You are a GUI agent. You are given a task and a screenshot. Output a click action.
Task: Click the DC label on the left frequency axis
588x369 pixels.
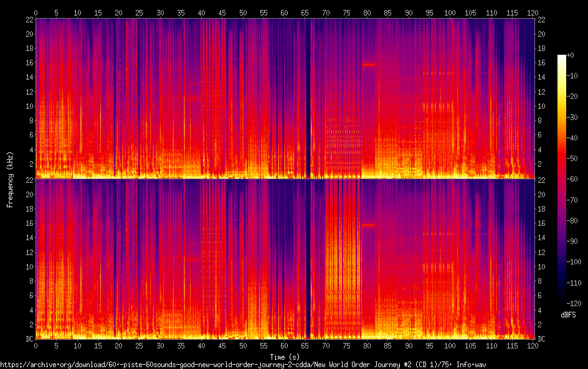pos(29,339)
